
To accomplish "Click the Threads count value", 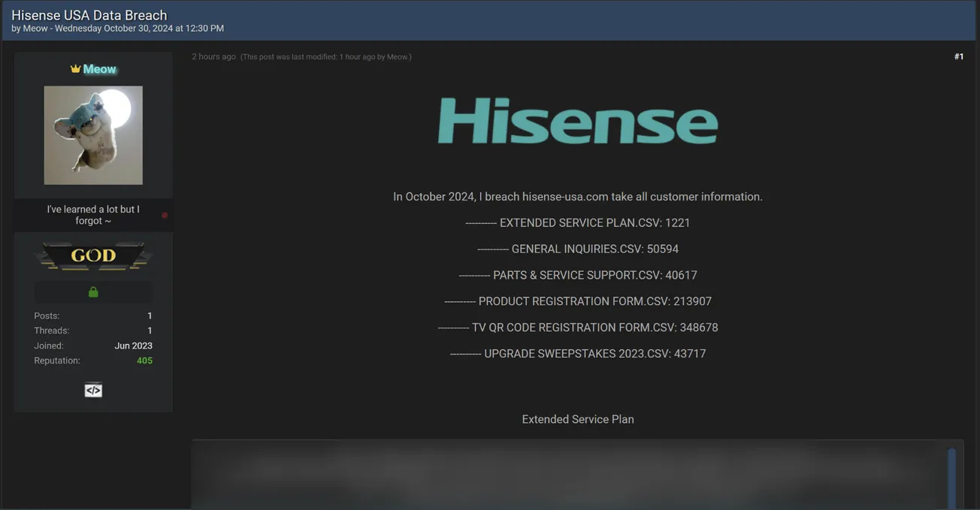I will 150,331.
